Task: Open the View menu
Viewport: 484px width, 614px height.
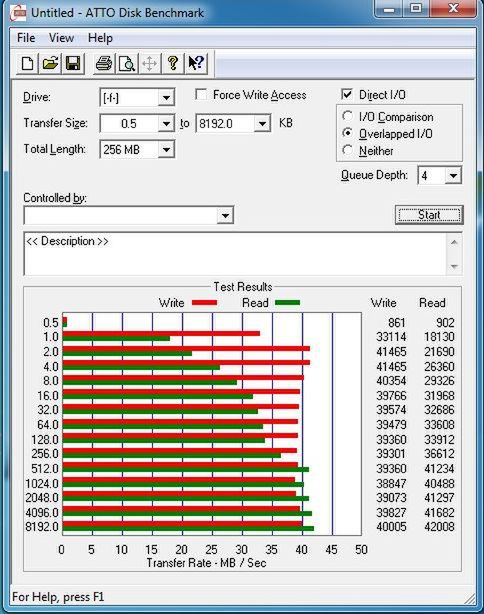Action: click(61, 38)
